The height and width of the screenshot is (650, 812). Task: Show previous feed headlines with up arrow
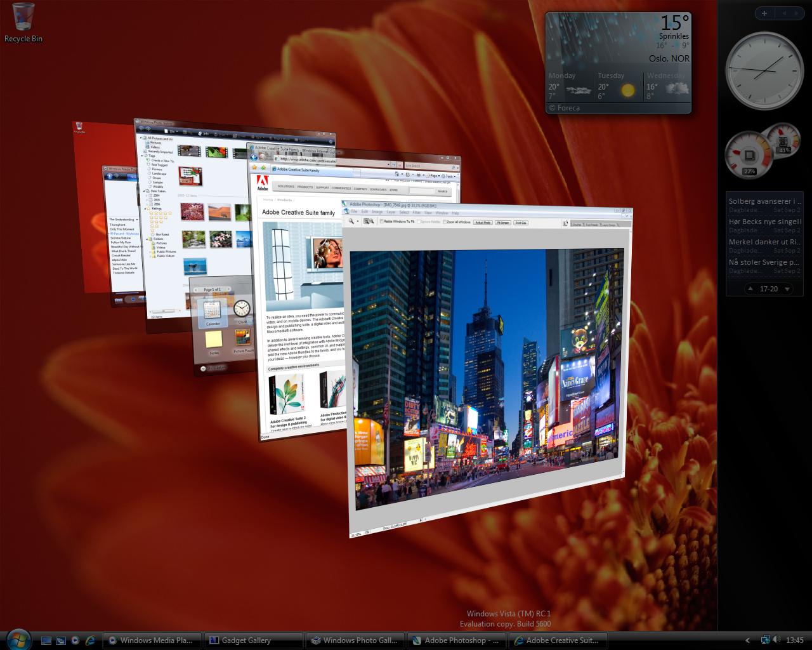coord(750,289)
